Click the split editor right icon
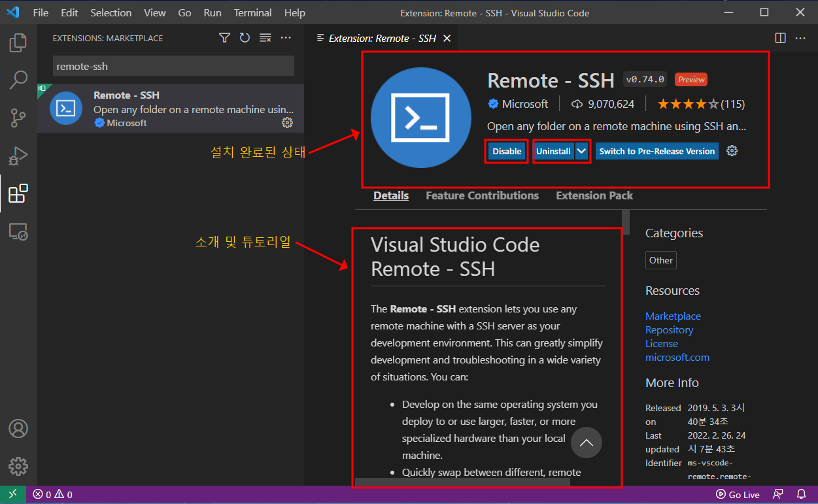The height and width of the screenshot is (504, 818). 780,38
